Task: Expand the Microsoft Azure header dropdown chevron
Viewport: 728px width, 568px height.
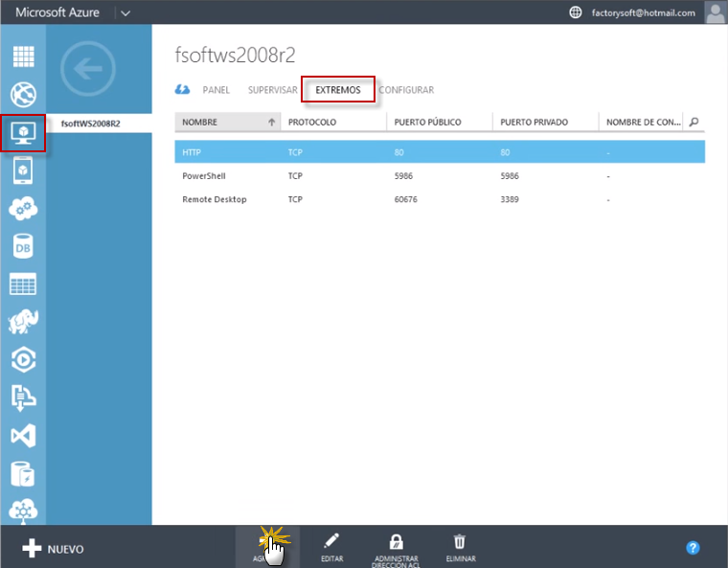Action: 125,12
